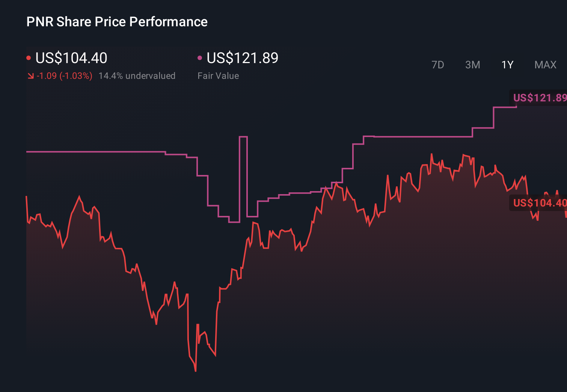
Task: Click the PNR Share Price Performance title
Action: (x=116, y=21)
